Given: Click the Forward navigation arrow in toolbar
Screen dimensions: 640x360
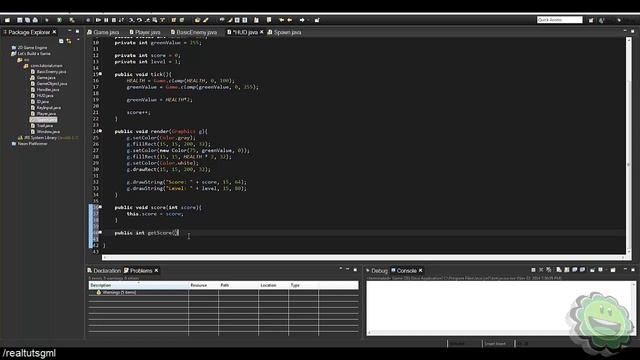Looking at the screenshot, I should tap(302, 20).
